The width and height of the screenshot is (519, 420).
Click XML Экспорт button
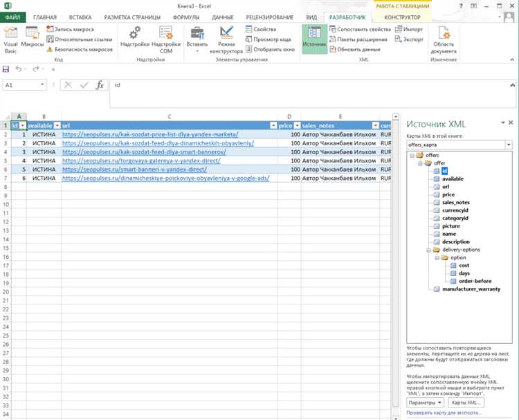point(409,39)
